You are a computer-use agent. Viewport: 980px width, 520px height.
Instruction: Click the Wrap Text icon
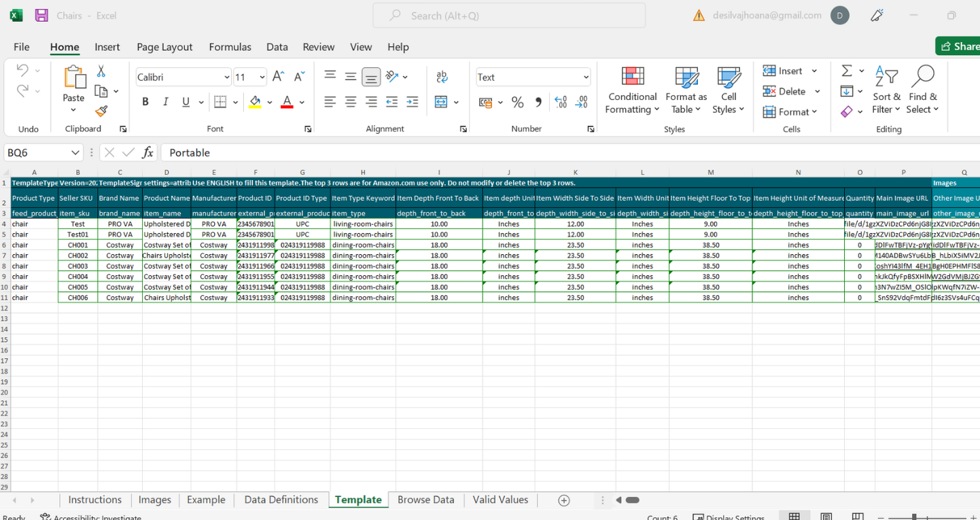(x=442, y=77)
